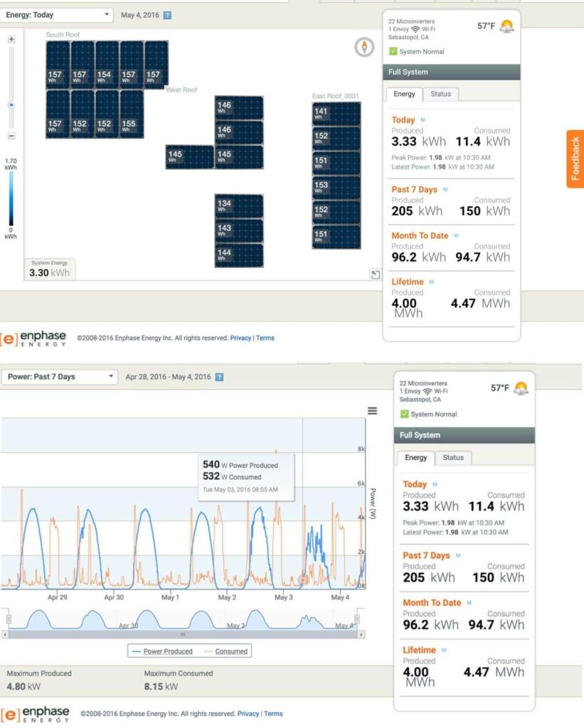Click the info icon next to Lifetime in lower panel

click(x=444, y=650)
